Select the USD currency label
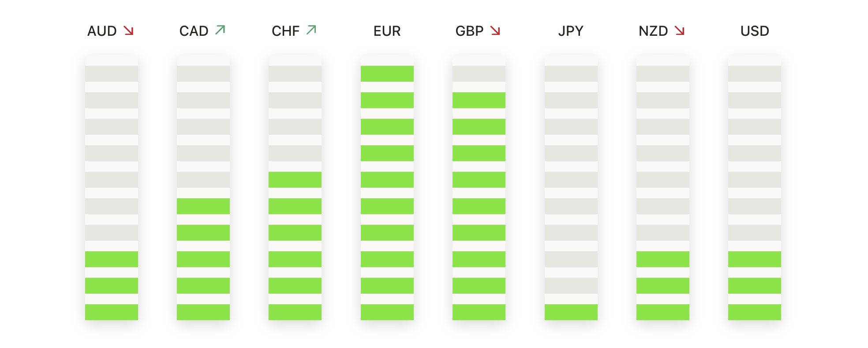 pyautogui.click(x=755, y=31)
